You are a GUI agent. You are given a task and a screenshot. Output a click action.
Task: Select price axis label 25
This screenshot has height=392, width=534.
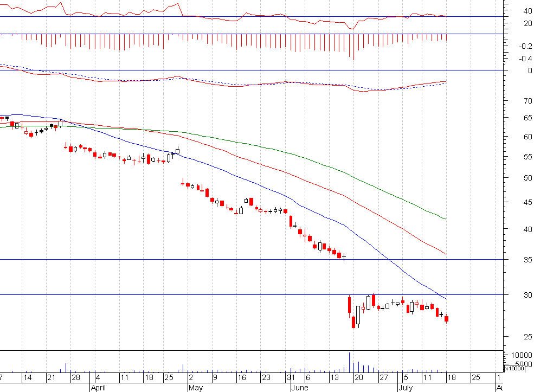(x=528, y=337)
